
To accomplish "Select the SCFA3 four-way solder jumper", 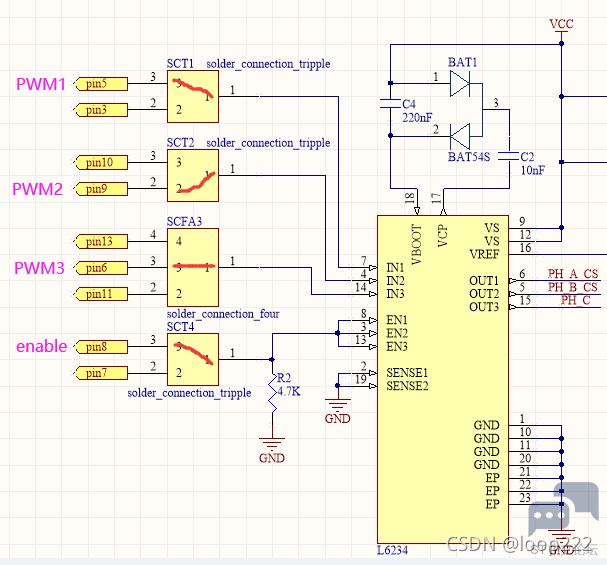I will [x=192, y=267].
